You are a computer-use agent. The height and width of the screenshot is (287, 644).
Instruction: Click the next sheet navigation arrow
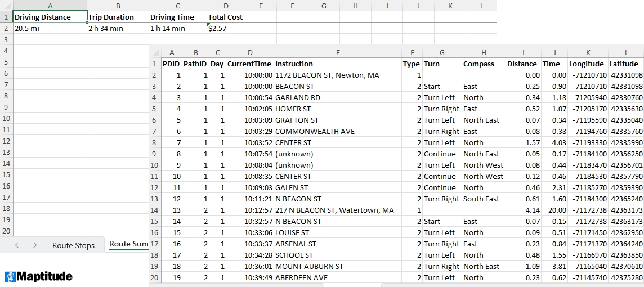35,245
